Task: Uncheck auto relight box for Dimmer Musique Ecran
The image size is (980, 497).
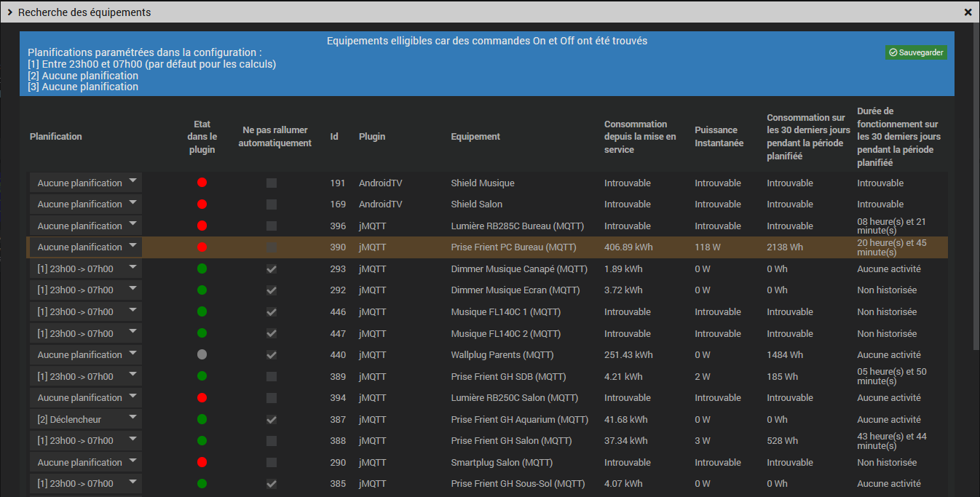Action: pos(272,290)
